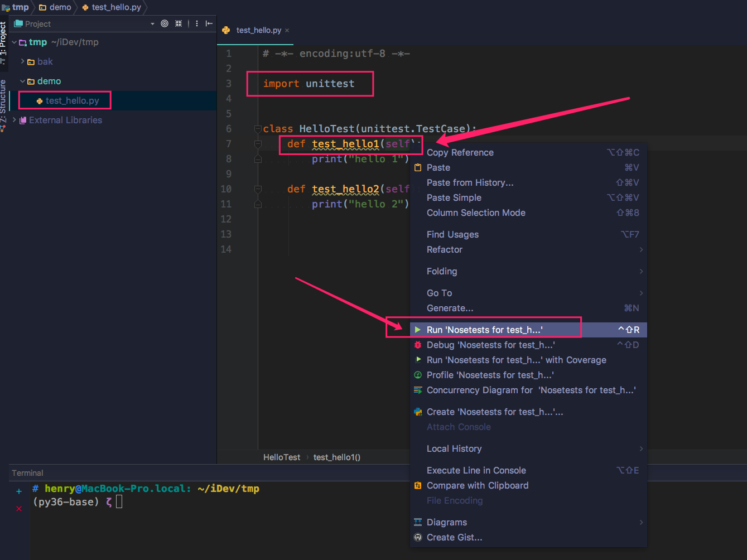Click the Terminal panel title
Viewport: 747px width, 560px height.
pos(27,473)
